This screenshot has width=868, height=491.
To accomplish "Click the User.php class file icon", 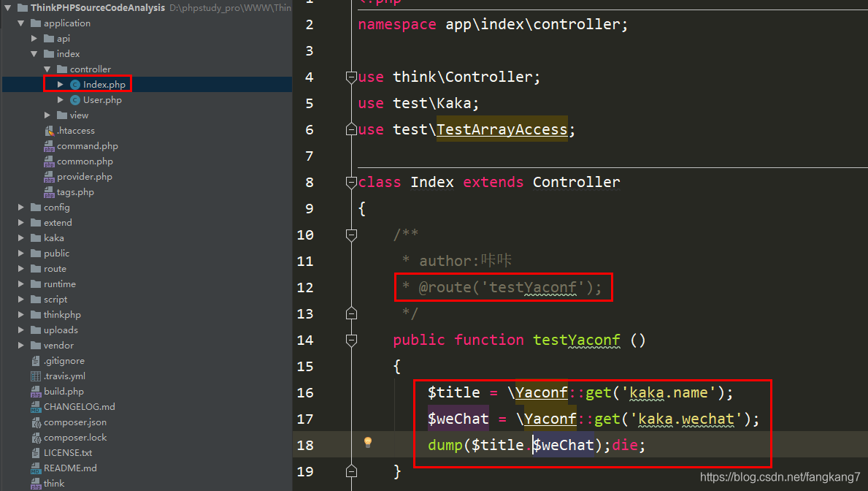I will pos(75,100).
